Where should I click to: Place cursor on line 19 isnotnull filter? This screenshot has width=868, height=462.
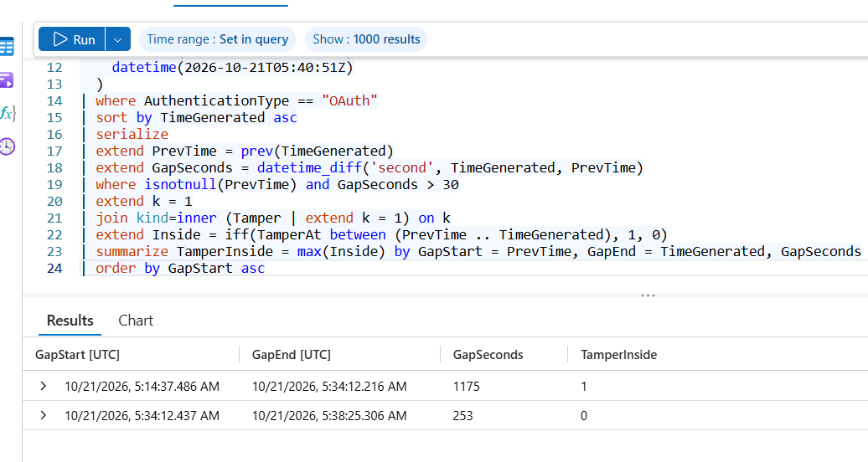pyautogui.click(x=276, y=184)
